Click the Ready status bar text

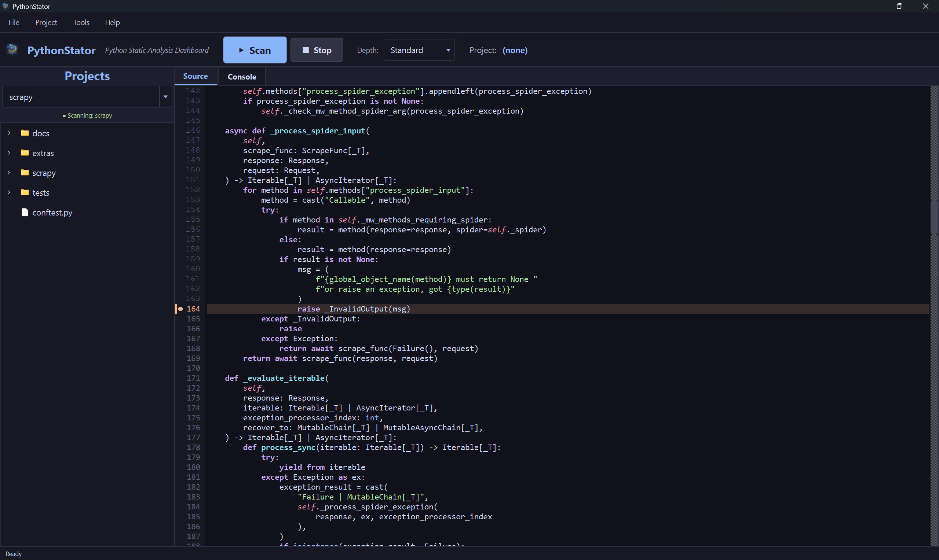click(x=14, y=553)
